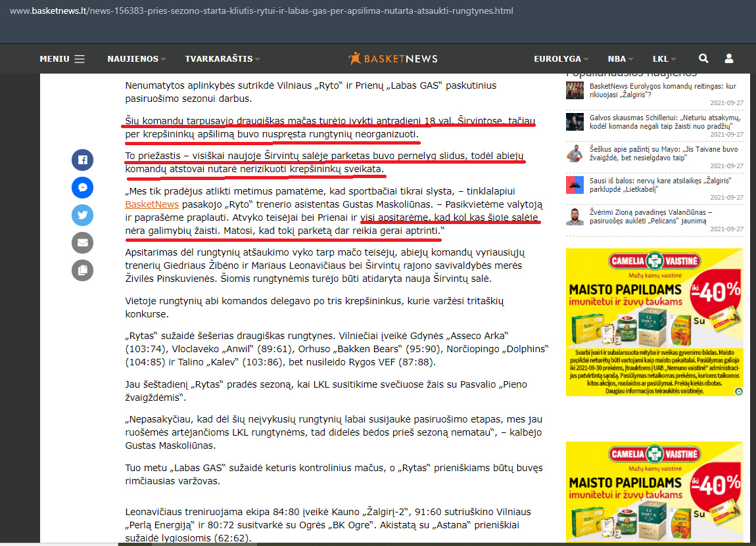Image resolution: width=756 pixels, height=546 pixels.
Task: Open first Camelia Vaistinė ad banner
Action: click(x=654, y=322)
